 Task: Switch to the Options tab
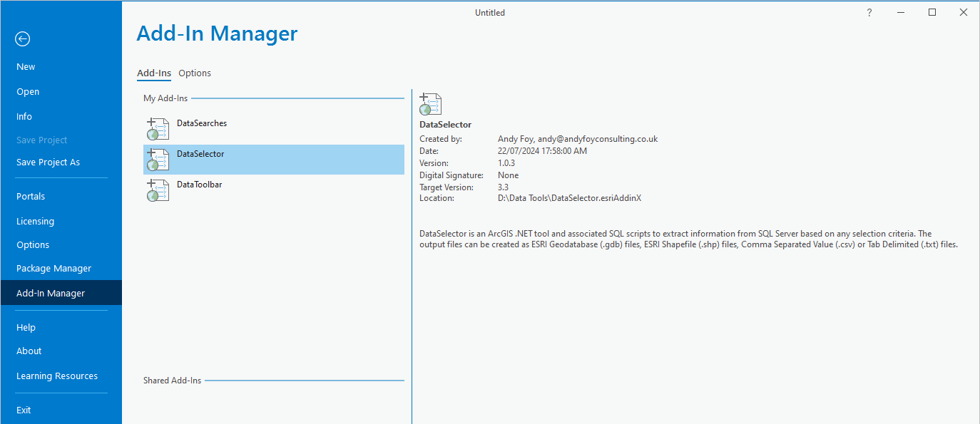pos(195,73)
